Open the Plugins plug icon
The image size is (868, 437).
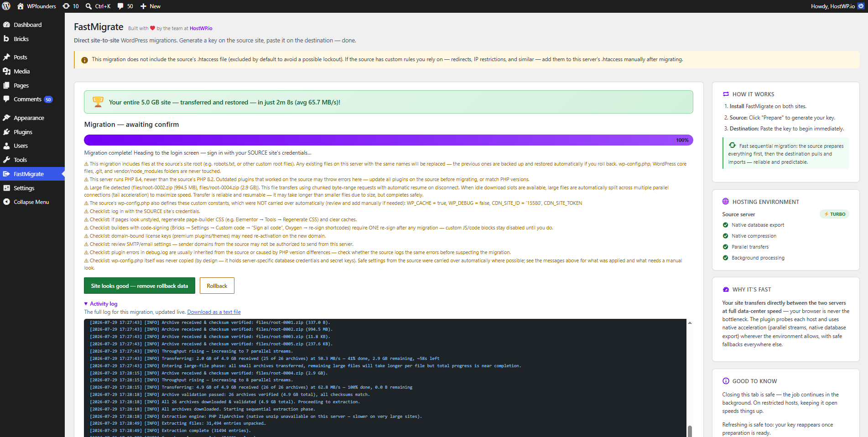point(6,132)
